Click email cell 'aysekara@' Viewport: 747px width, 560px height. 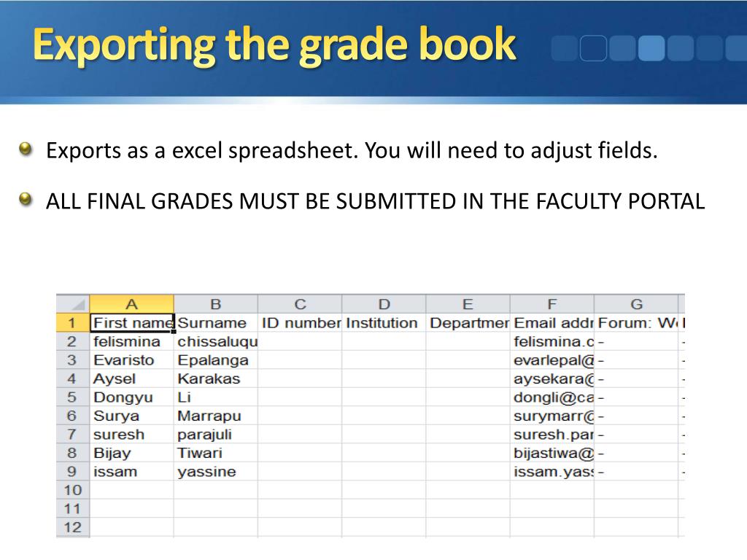click(x=552, y=378)
